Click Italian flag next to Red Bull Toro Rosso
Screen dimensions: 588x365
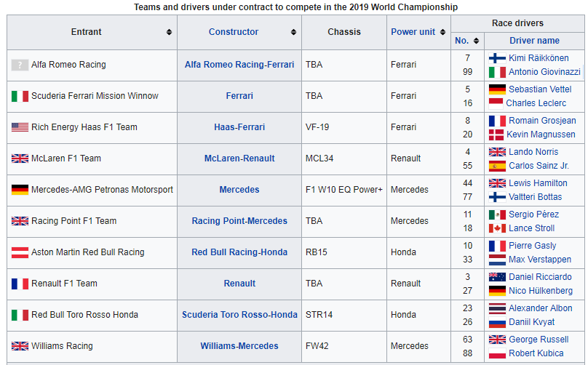pos(20,315)
